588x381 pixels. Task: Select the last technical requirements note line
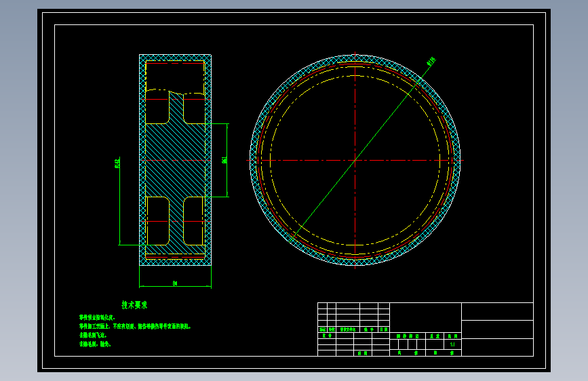tap(95, 344)
